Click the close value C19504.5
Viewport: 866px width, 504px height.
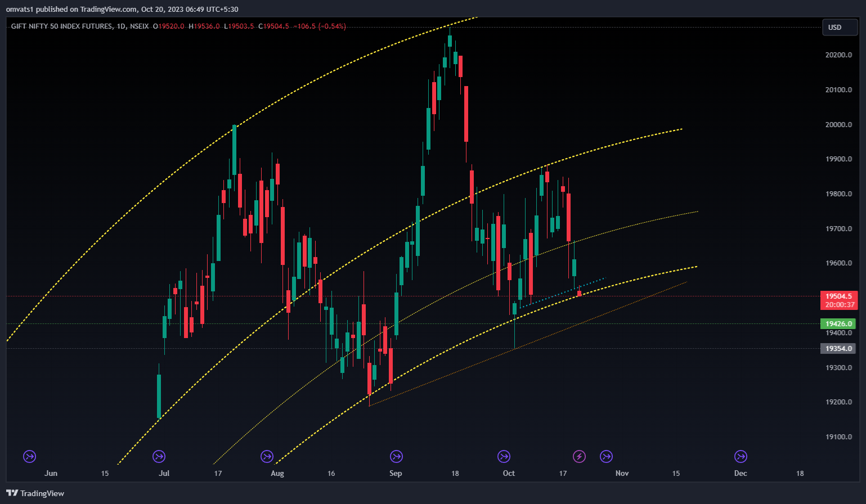tap(274, 26)
